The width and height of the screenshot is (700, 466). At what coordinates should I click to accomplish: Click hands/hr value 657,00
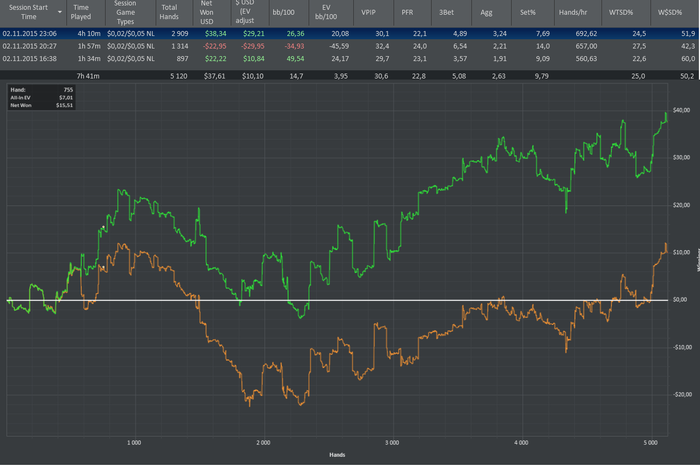(x=586, y=46)
